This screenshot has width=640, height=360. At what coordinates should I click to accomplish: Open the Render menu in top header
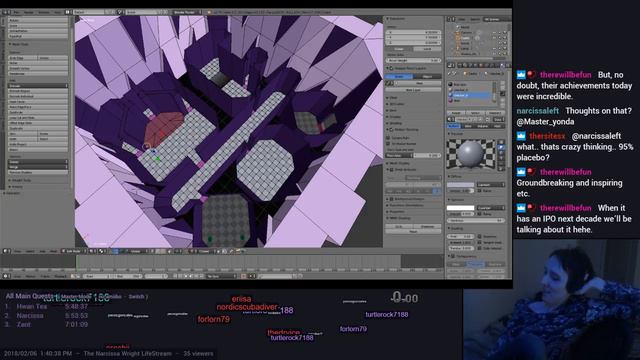pos(29,12)
